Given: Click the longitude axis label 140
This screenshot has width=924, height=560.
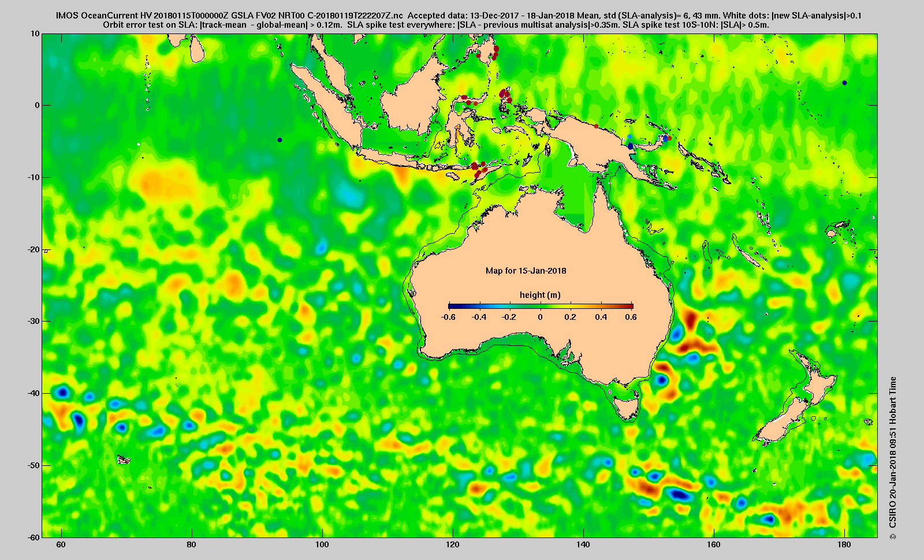Looking at the screenshot, I should tap(583, 545).
